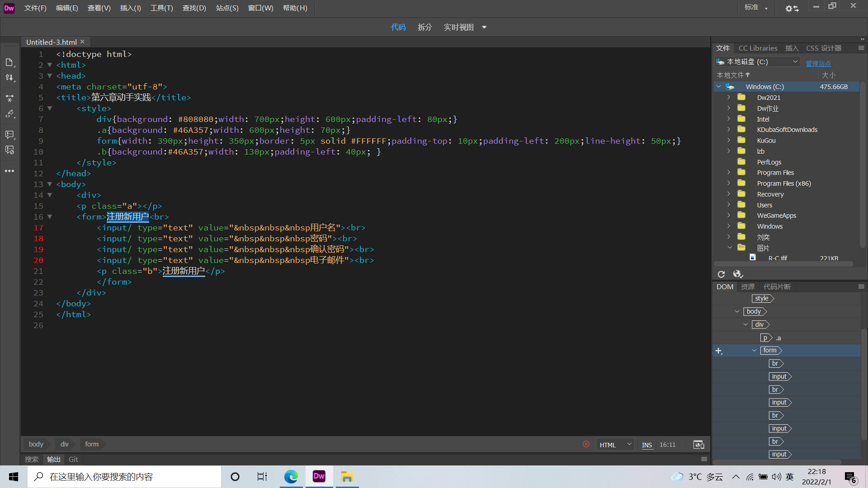Collapse the style block fold arrow on line 6

50,108
